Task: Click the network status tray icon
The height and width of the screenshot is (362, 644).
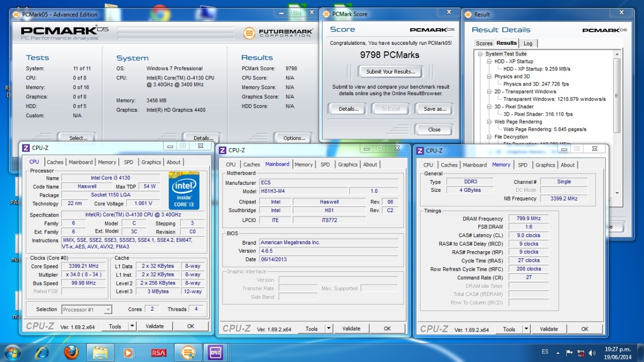Action: pyautogui.click(x=581, y=352)
